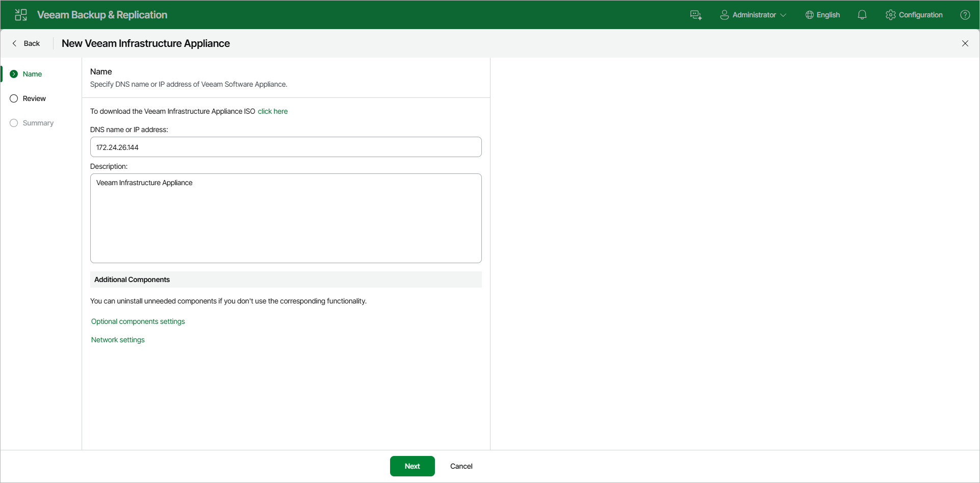
Task: Click the English language globe icon
Action: [x=809, y=14]
